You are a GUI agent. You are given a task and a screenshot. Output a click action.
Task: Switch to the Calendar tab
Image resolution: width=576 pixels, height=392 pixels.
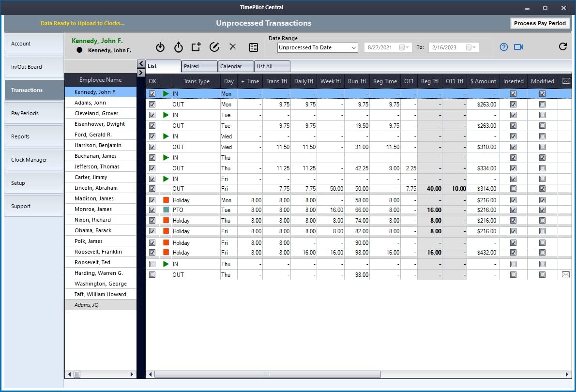pyautogui.click(x=236, y=66)
